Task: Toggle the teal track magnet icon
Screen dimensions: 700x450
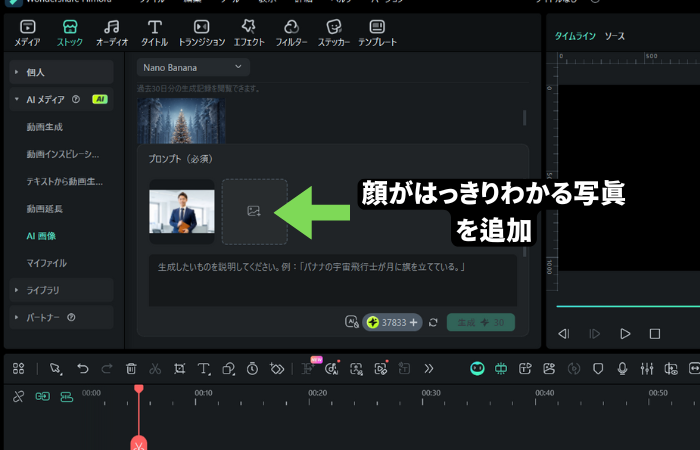Action: point(67,396)
